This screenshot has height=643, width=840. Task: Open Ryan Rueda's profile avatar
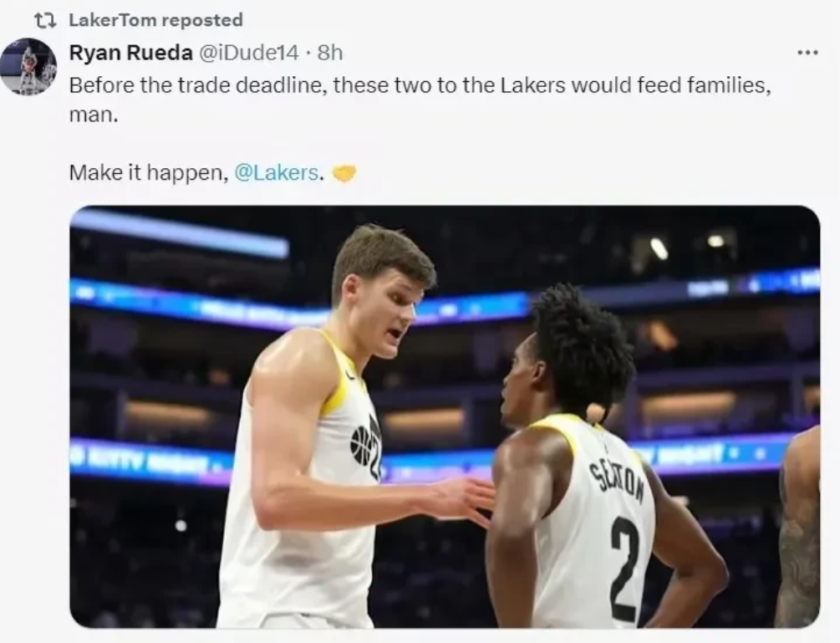coord(28,66)
